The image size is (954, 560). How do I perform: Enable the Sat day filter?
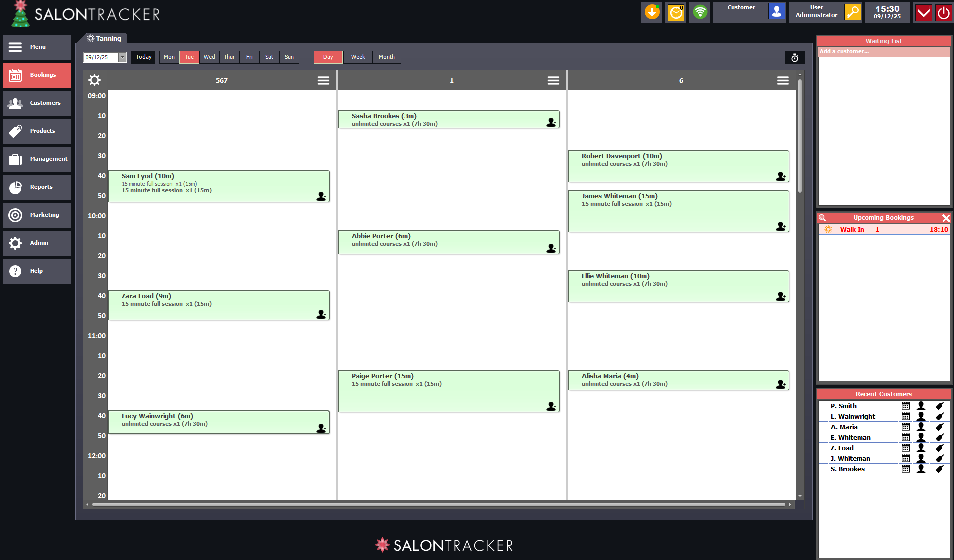(x=269, y=57)
